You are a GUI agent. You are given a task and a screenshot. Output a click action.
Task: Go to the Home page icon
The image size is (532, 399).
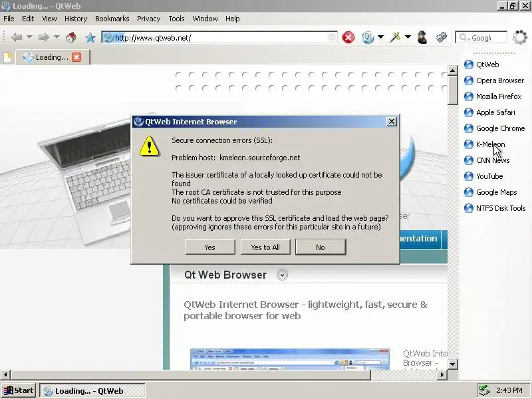[71, 37]
